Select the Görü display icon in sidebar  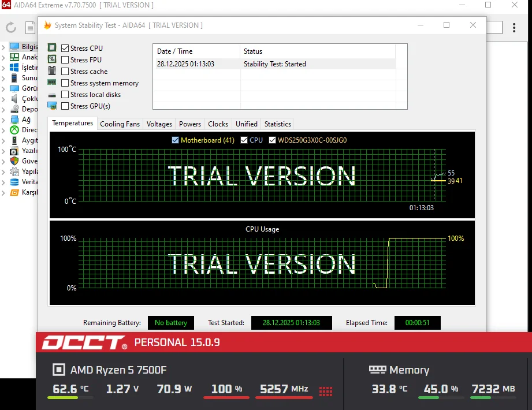coord(14,88)
